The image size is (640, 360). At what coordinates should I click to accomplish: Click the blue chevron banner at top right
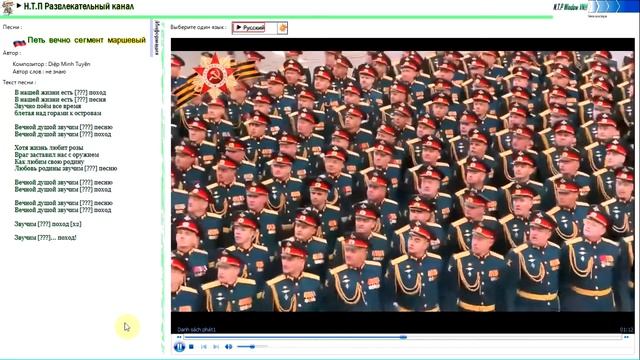pos(613,7)
